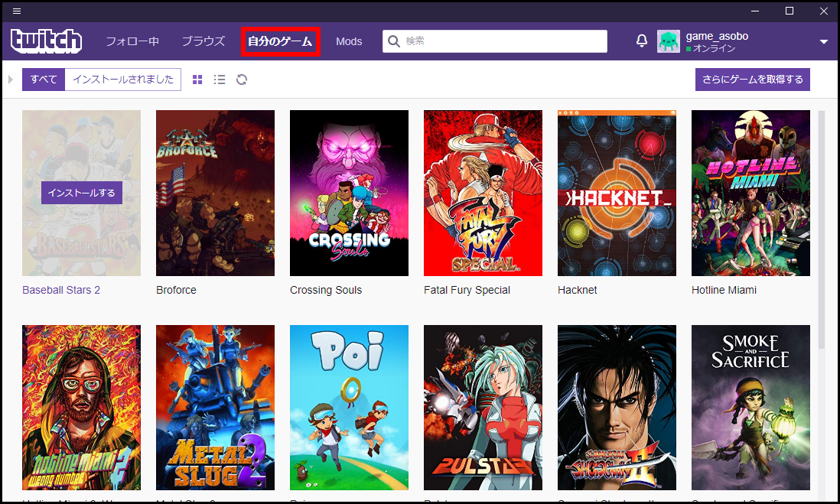Refresh the game library
The height and width of the screenshot is (504, 840).
tap(242, 80)
